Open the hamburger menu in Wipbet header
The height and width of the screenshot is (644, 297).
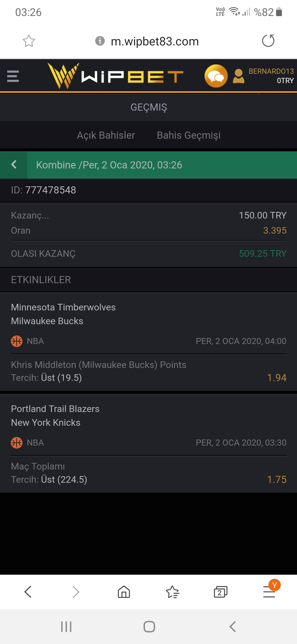pyautogui.click(x=13, y=76)
